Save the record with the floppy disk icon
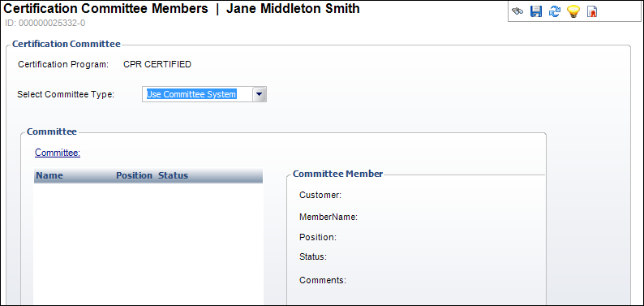The width and height of the screenshot is (644, 306). (x=535, y=11)
